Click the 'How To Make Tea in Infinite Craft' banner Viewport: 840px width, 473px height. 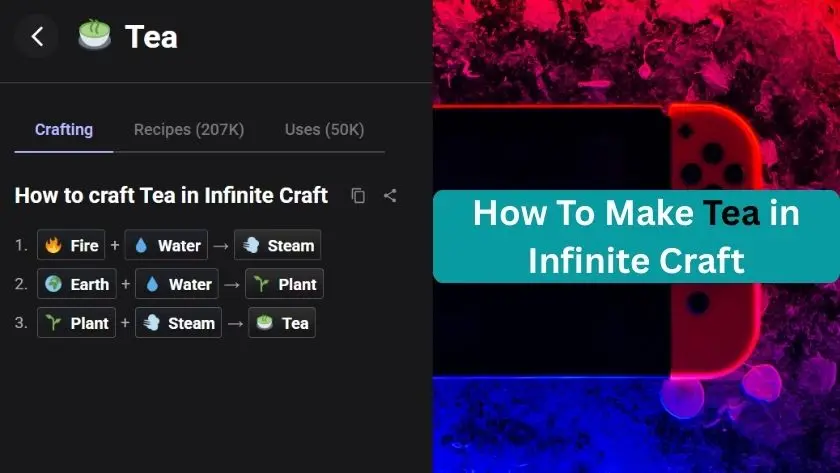click(x=636, y=236)
